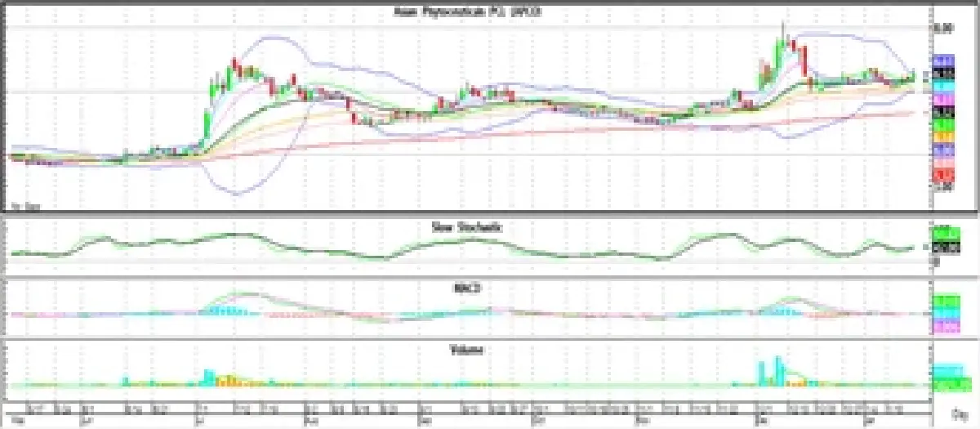
Task: Click the Day label beside the time axis
Action: coord(960,414)
